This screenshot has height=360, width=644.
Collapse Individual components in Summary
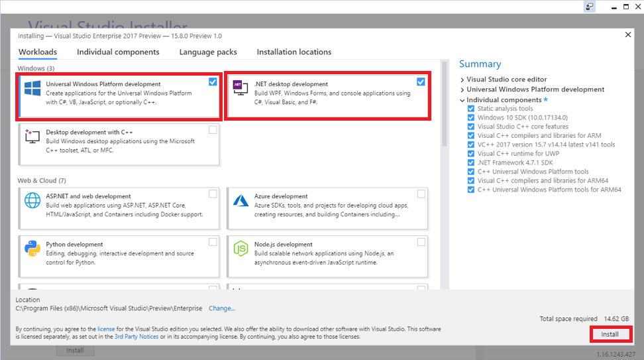[x=462, y=100]
